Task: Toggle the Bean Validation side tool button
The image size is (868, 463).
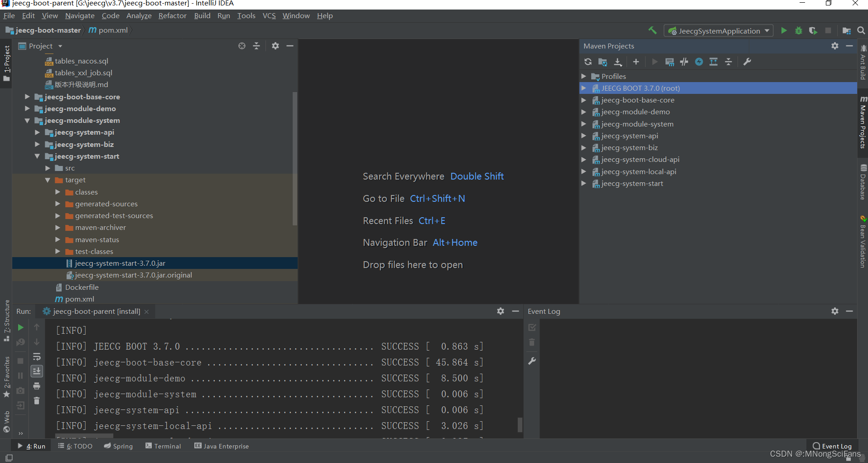Action: click(x=863, y=242)
